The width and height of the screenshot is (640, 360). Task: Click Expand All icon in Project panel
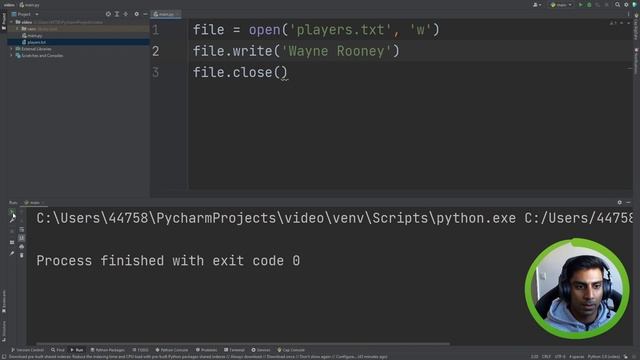pyautogui.click(x=117, y=14)
